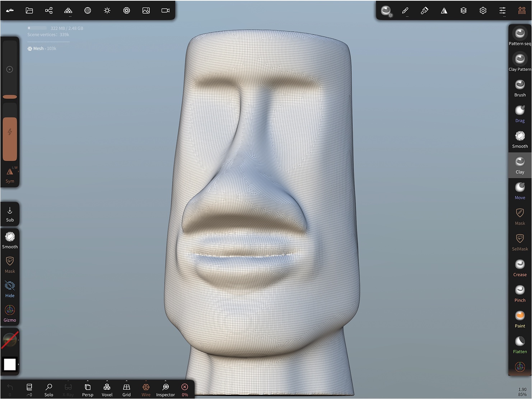Open the Background image menu
Screen dimensions: 532x399
click(x=146, y=10)
